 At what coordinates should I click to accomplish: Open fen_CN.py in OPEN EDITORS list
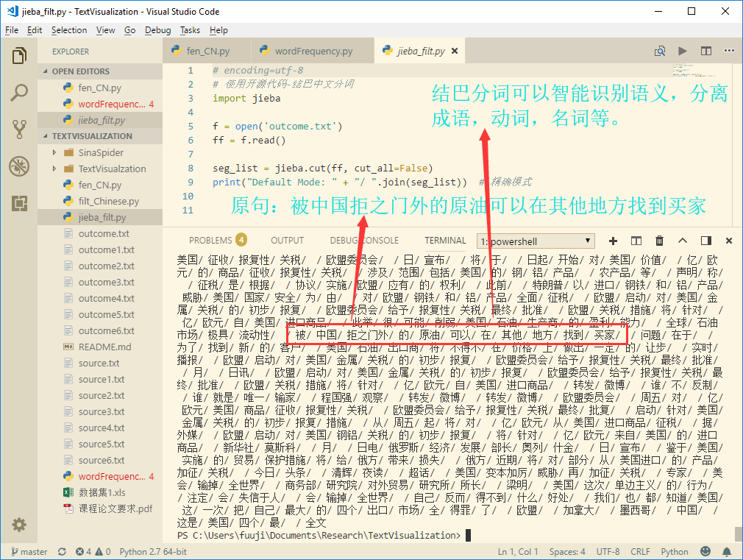tap(100, 88)
